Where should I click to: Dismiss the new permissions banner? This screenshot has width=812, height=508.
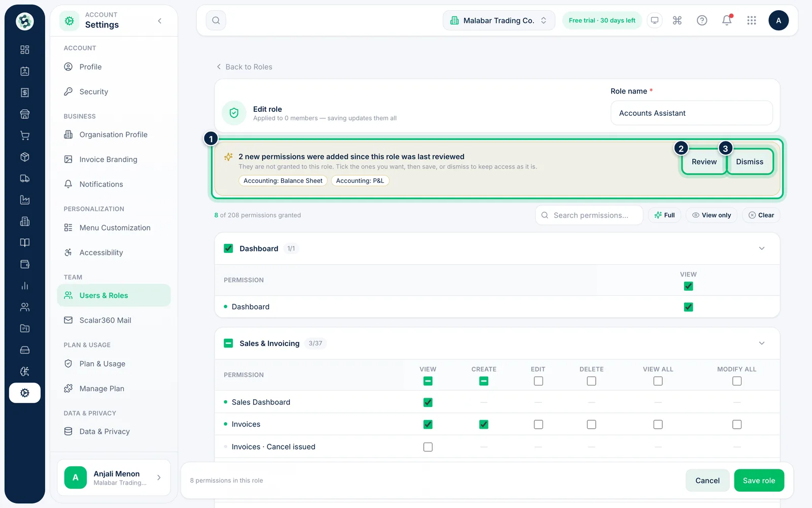pos(750,162)
